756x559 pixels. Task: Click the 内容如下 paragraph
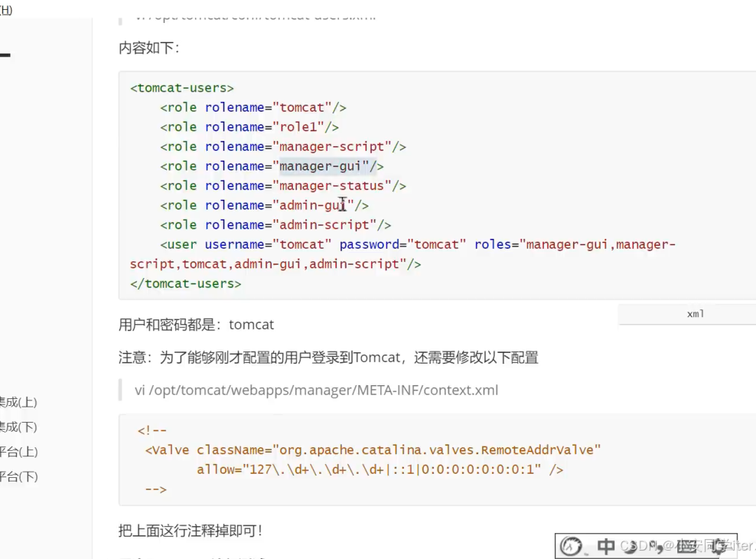coord(148,48)
